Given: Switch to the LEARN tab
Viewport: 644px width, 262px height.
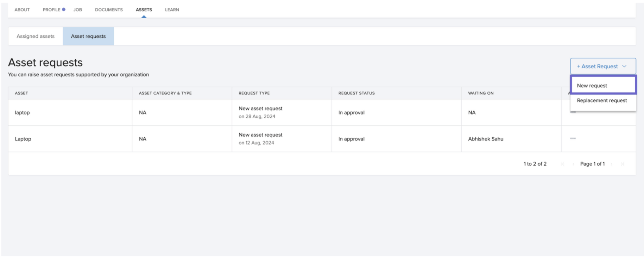Looking at the screenshot, I should click(172, 10).
